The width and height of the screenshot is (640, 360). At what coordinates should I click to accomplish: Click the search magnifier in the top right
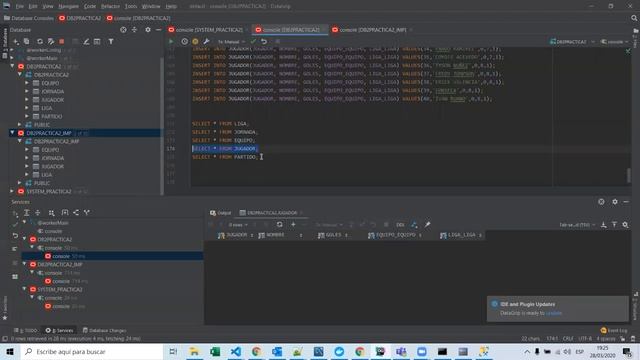click(x=634, y=18)
